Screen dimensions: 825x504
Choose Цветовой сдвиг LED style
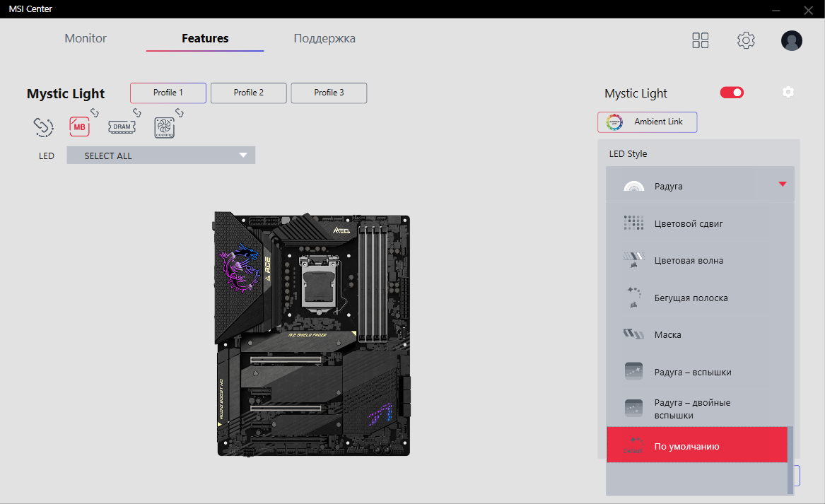696,223
